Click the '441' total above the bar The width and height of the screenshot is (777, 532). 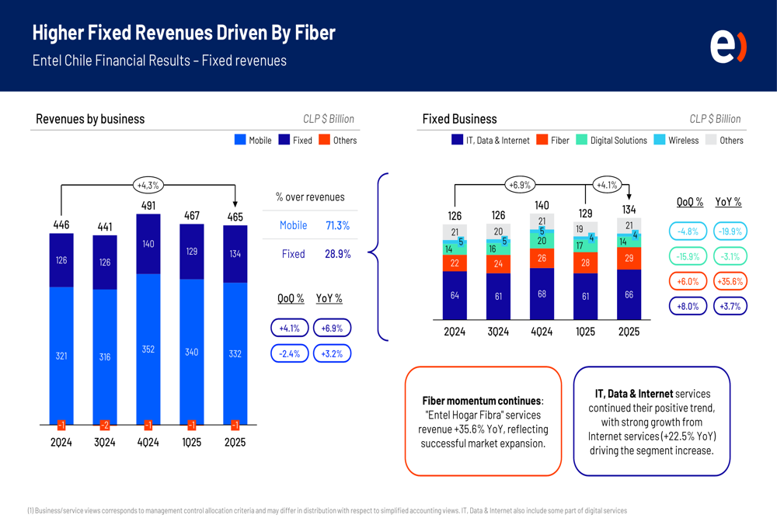click(x=105, y=227)
